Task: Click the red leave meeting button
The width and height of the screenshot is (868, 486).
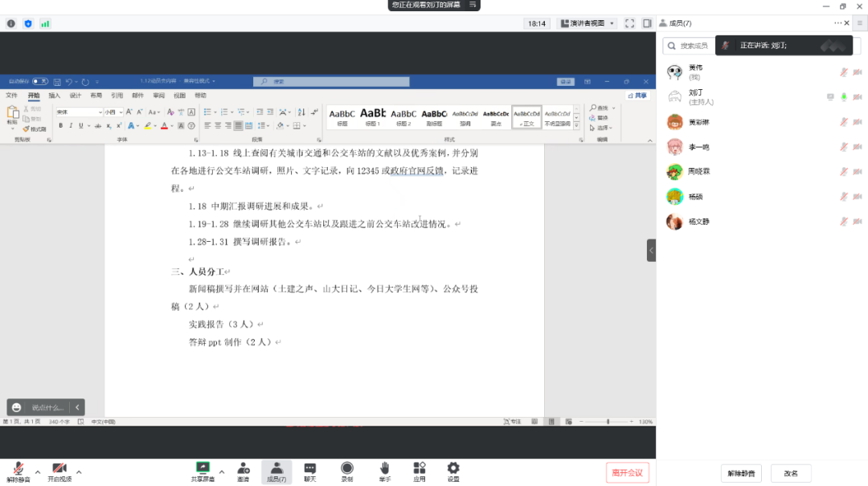Action: click(x=627, y=472)
